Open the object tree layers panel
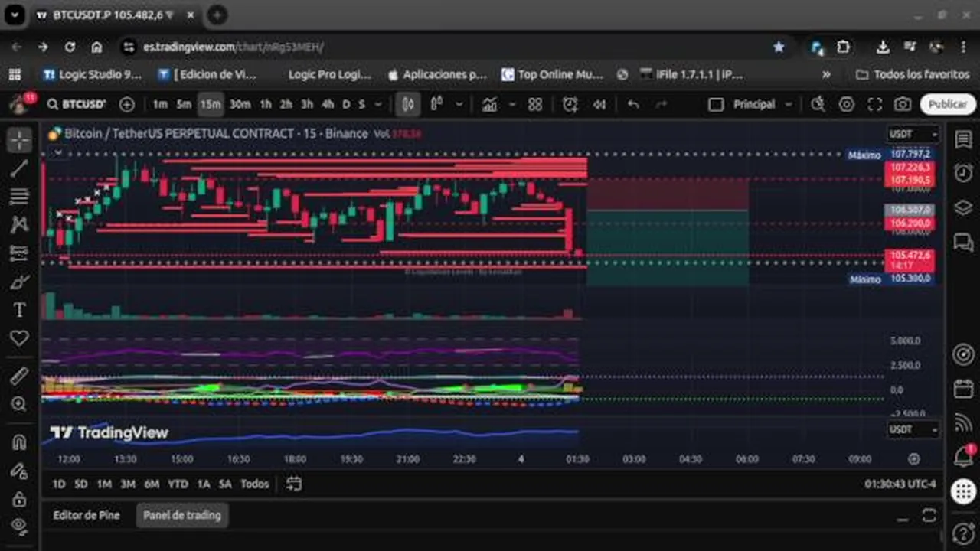This screenshot has height=551, width=980. click(x=963, y=207)
